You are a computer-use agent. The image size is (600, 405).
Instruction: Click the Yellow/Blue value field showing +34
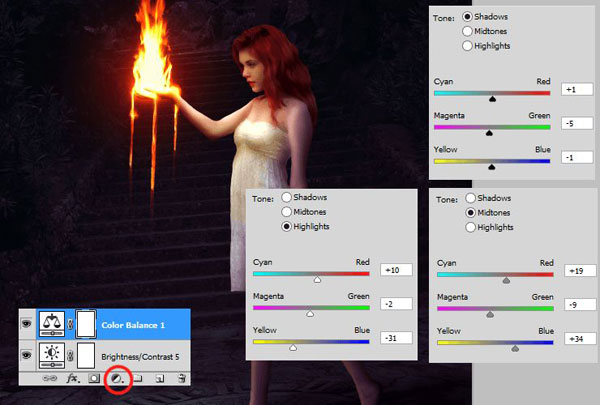click(580, 339)
